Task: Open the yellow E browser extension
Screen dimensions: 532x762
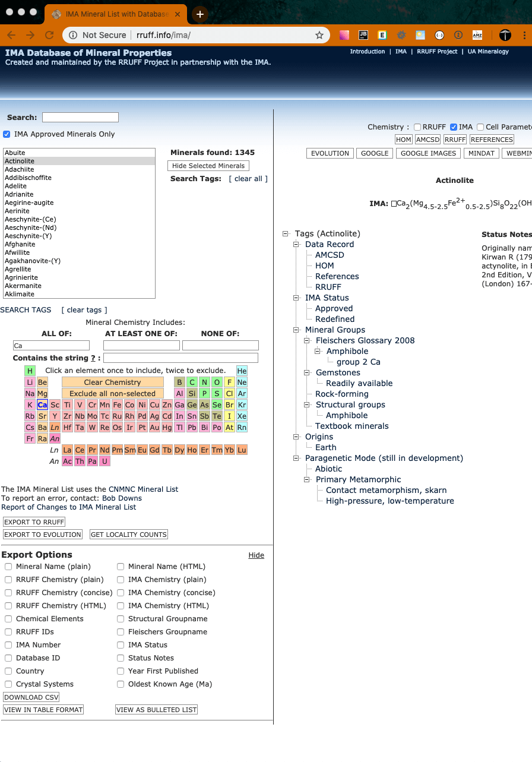Action: coord(382,35)
